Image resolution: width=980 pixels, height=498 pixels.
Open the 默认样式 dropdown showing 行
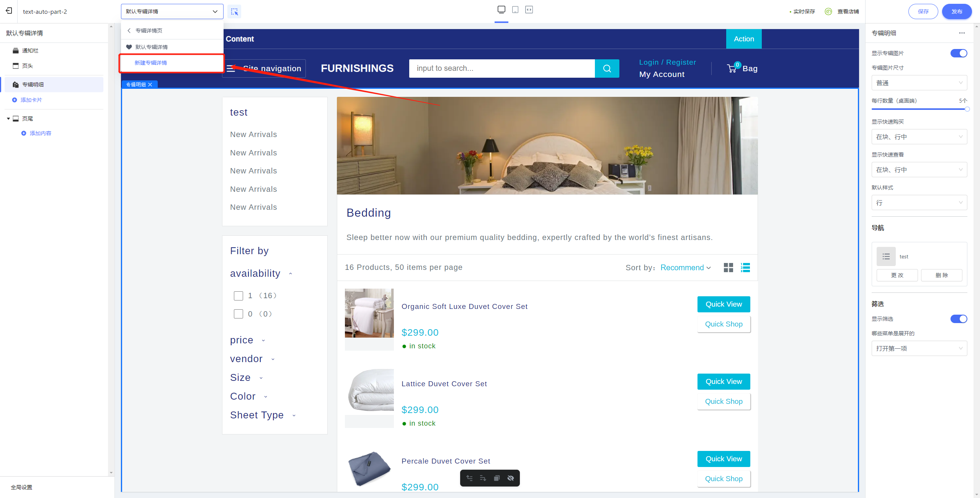tap(919, 203)
